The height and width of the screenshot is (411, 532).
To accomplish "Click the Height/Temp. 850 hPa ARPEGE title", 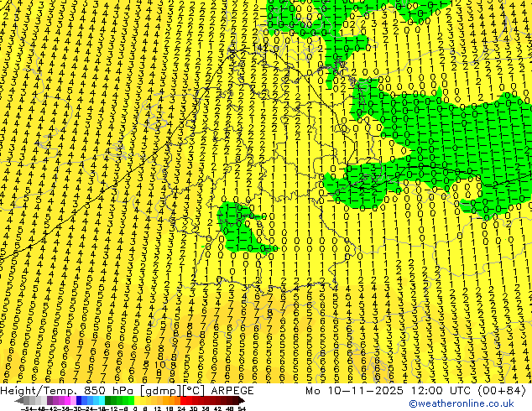I will point(127,391).
